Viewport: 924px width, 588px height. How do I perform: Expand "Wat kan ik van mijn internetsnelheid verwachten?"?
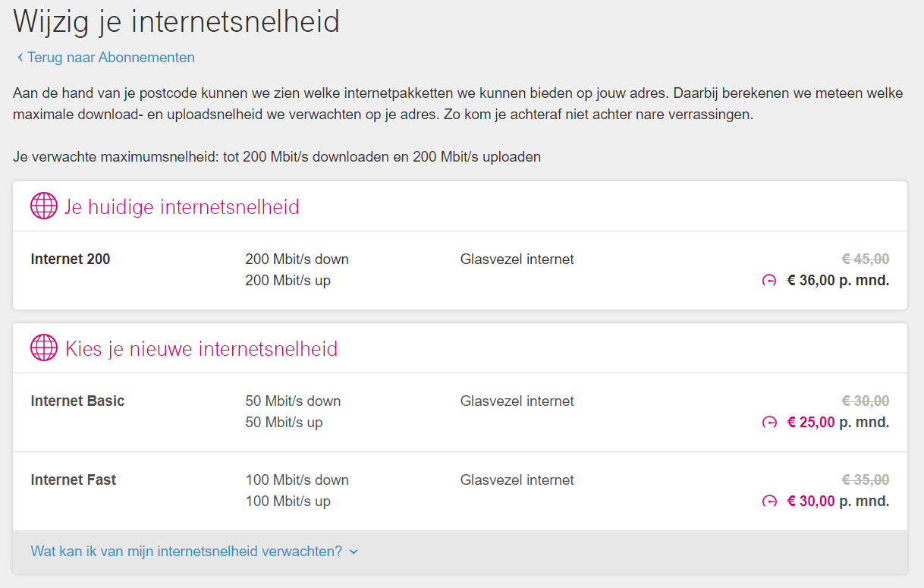pyautogui.click(x=187, y=552)
